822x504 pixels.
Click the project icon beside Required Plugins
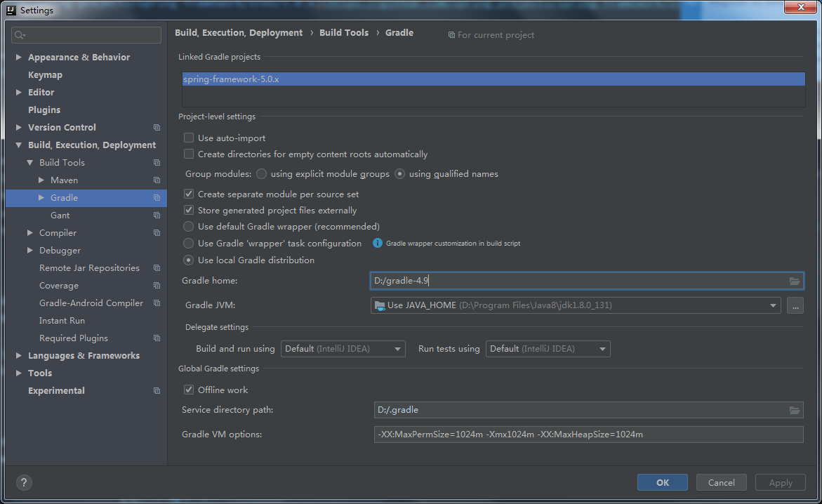pyautogui.click(x=157, y=338)
